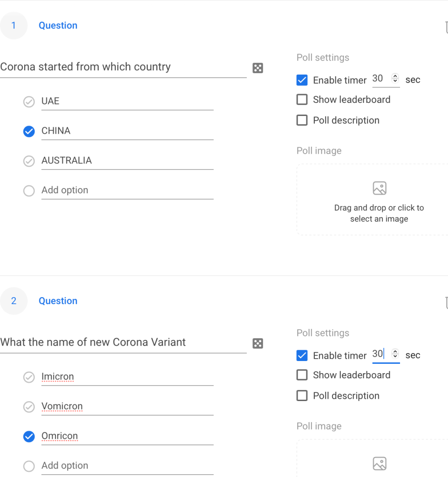Click the dice icon beside question 1 text
448x477 pixels.
[x=258, y=68]
